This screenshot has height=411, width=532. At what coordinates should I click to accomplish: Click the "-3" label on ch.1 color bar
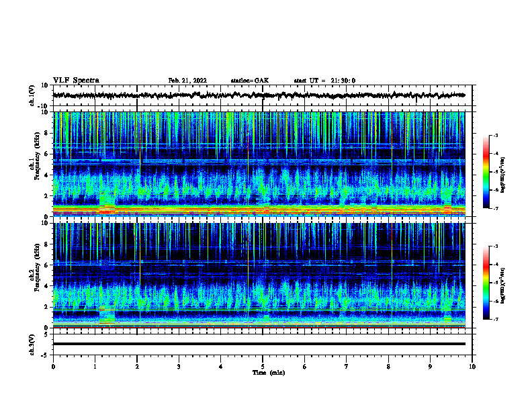tap(496, 135)
